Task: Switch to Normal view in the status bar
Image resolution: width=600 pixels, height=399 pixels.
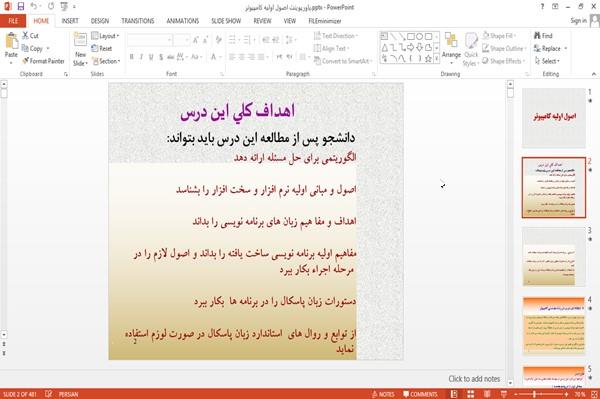Action: [x=454, y=394]
